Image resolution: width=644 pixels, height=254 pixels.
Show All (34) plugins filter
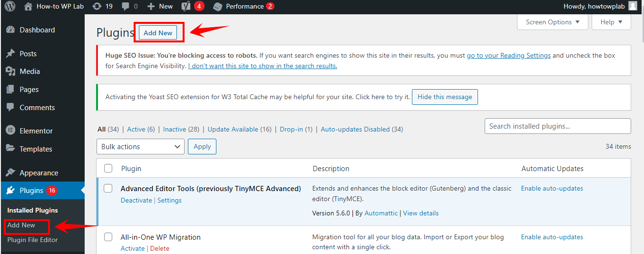pos(108,129)
